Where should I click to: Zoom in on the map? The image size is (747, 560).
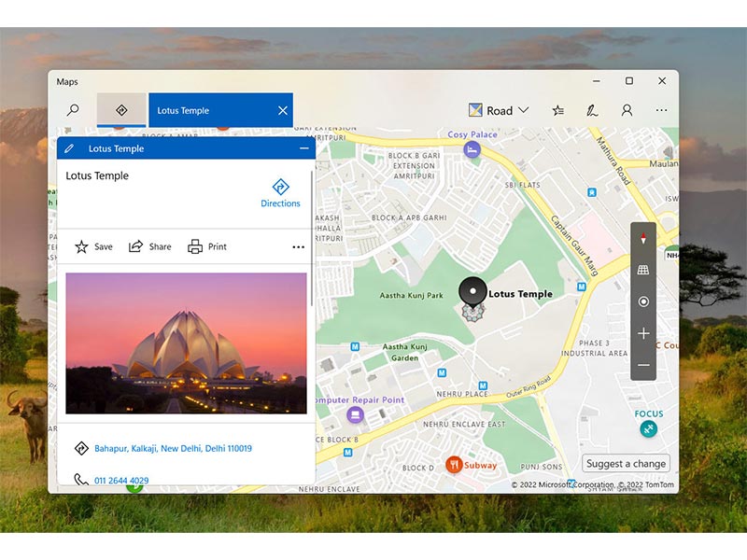coord(643,333)
